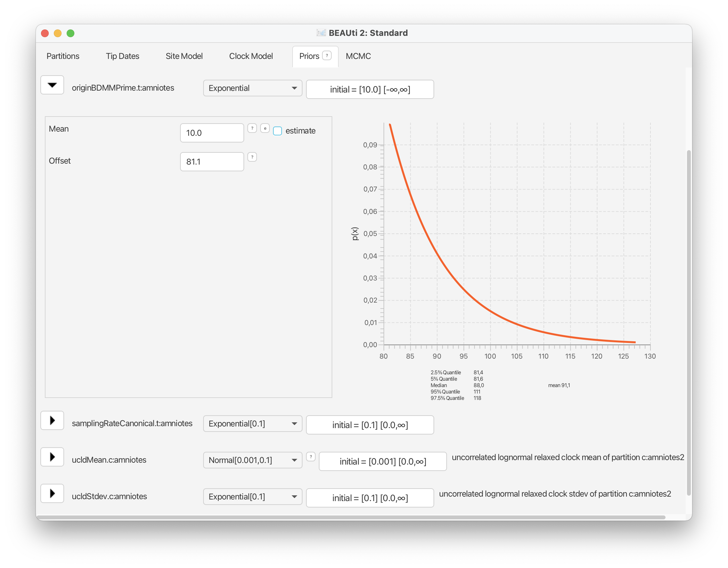Click the Mean label in parameter panel
This screenshot has width=728, height=568.
[59, 129]
